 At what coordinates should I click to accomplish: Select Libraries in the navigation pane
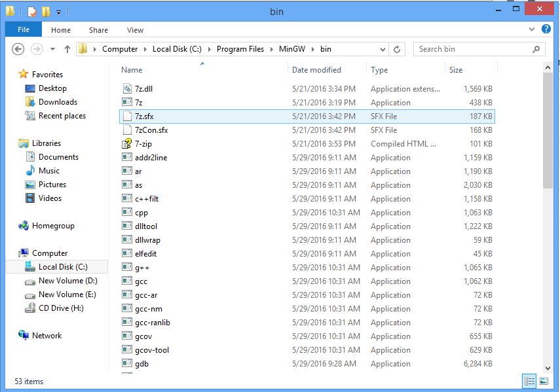point(47,143)
